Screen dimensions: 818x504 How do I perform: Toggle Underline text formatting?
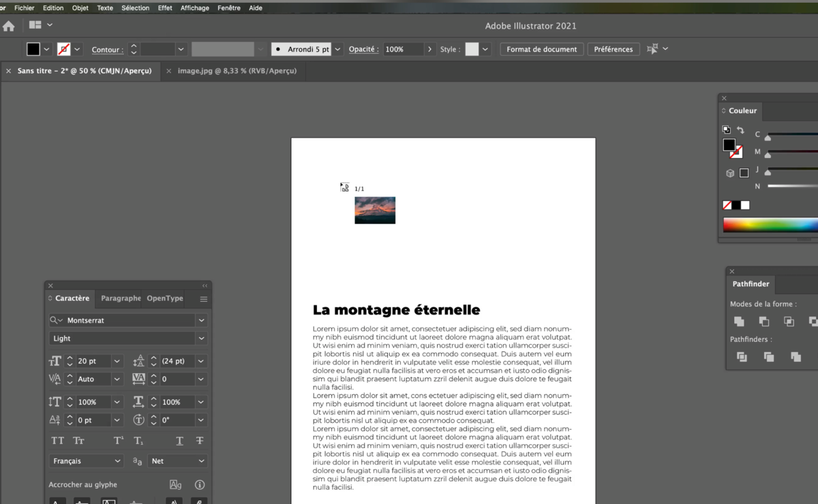click(179, 441)
